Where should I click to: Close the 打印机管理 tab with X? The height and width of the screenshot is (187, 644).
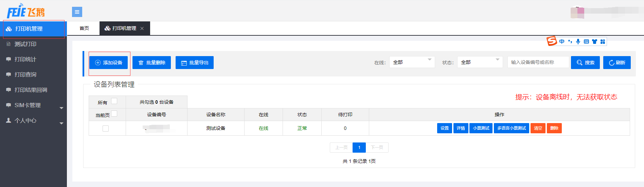pyautogui.click(x=142, y=28)
